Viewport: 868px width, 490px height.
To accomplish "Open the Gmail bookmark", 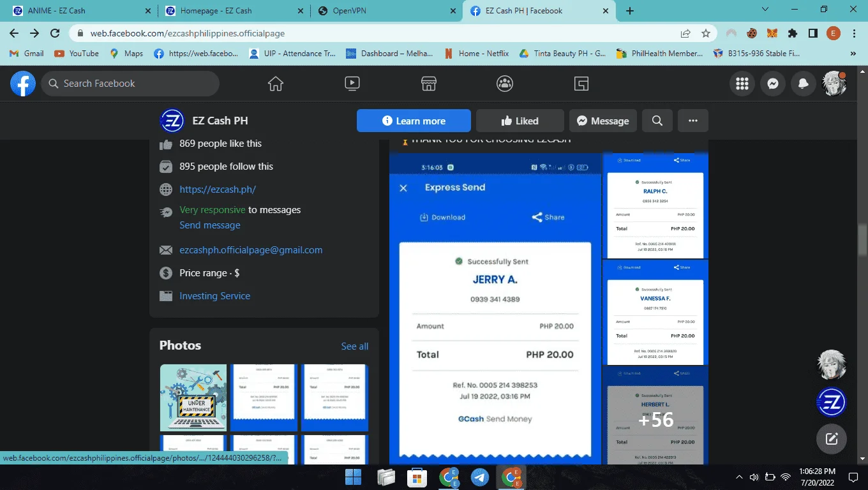I will click(27, 54).
